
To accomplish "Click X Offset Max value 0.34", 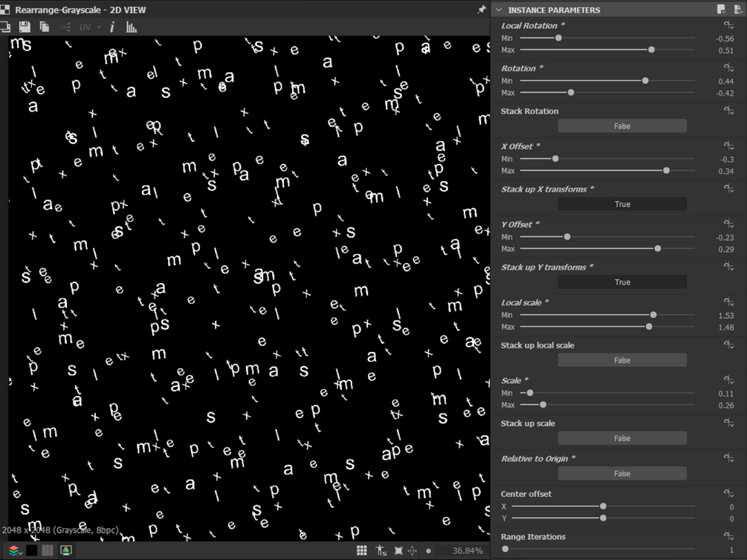I will click(726, 172).
